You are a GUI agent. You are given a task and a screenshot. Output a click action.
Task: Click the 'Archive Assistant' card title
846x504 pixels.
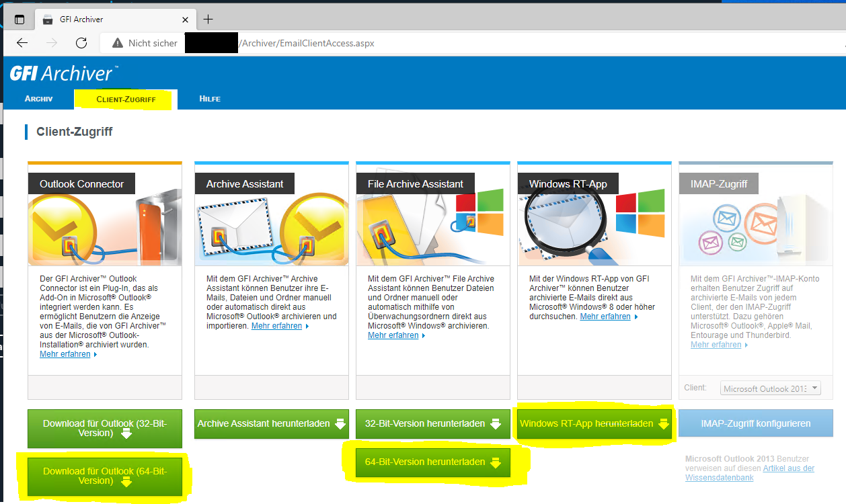click(x=245, y=184)
